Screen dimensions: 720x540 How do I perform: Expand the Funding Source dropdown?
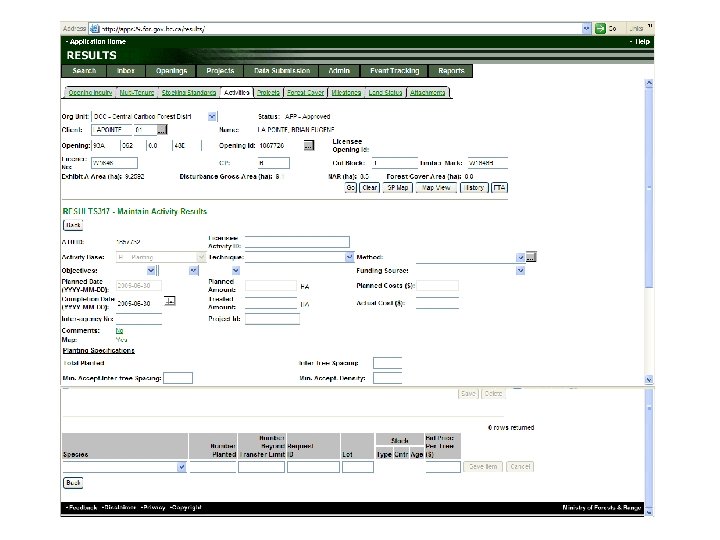(x=520, y=270)
